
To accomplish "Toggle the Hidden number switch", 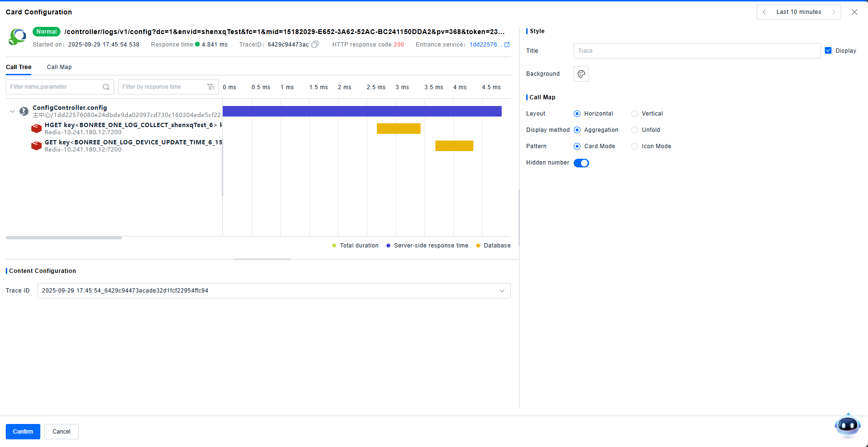I will pos(581,163).
